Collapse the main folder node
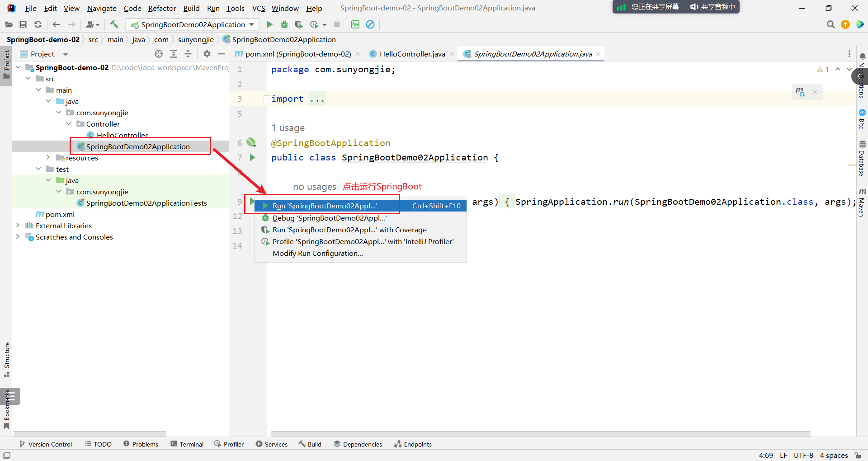The height and width of the screenshot is (461, 868). pyautogui.click(x=38, y=90)
